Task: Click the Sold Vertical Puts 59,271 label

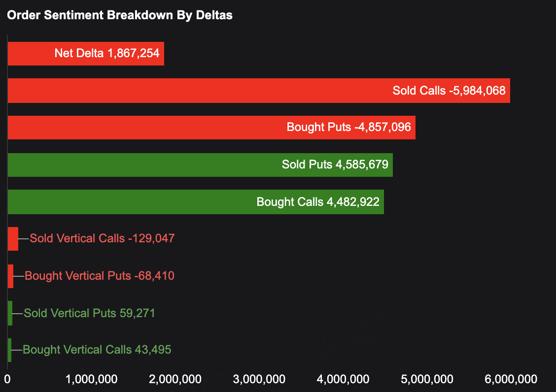Action: (x=89, y=313)
